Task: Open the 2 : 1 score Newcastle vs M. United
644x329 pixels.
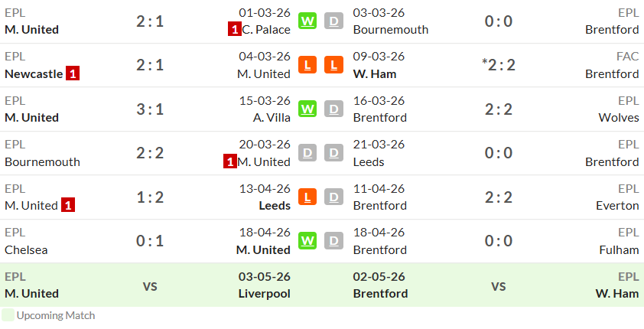Action: 150,65
